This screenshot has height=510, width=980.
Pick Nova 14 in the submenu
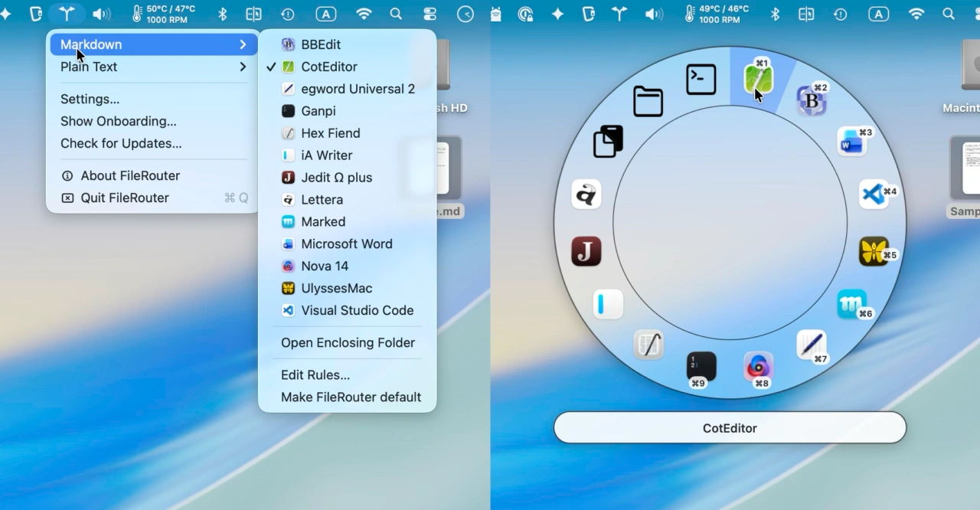(x=348, y=266)
